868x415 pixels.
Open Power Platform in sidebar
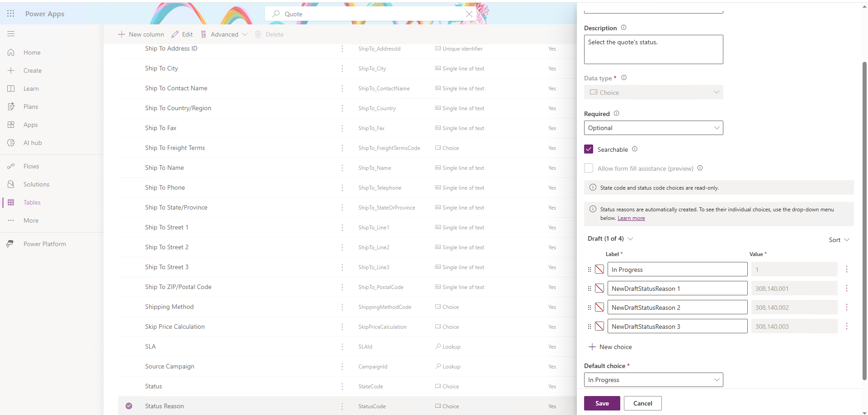click(x=44, y=244)
